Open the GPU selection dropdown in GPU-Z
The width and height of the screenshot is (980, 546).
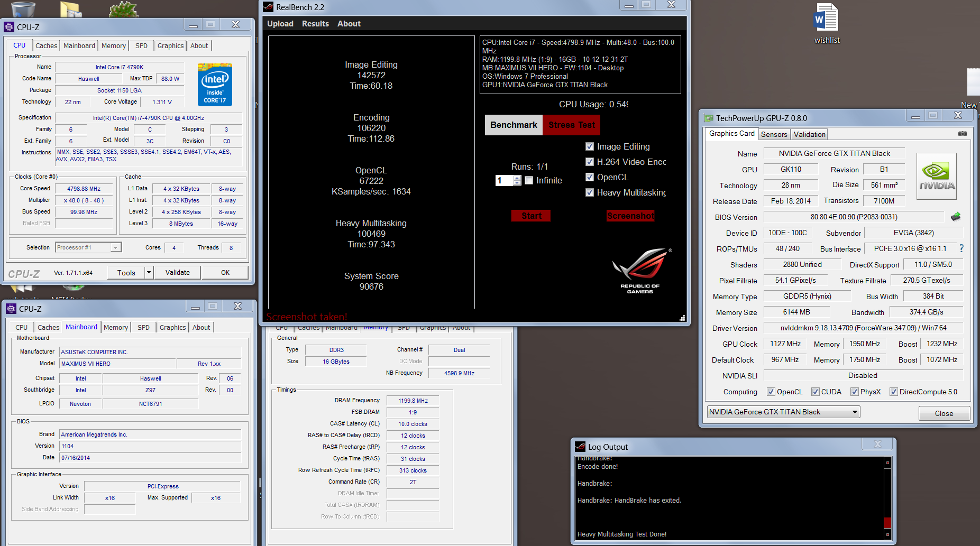coord(783,412)
